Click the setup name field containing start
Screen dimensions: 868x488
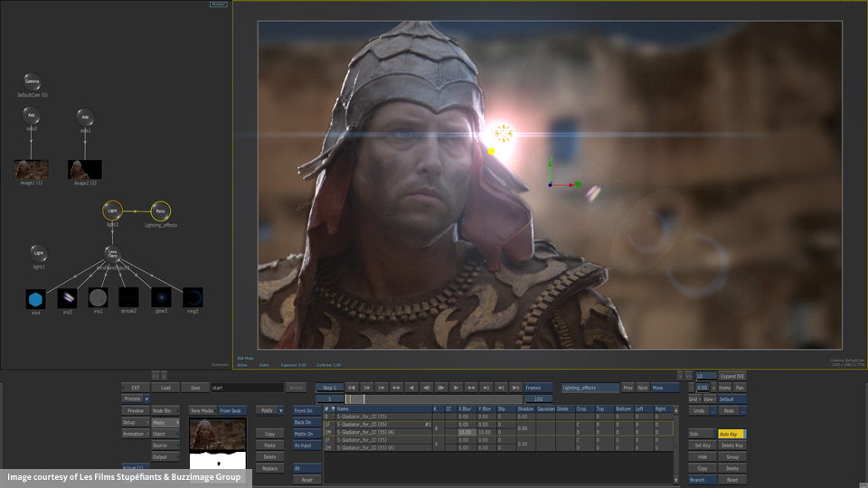(247, 388)
